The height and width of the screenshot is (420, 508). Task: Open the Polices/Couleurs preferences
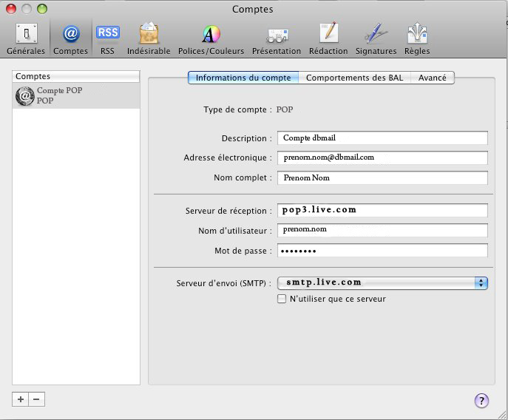[211, 38]
